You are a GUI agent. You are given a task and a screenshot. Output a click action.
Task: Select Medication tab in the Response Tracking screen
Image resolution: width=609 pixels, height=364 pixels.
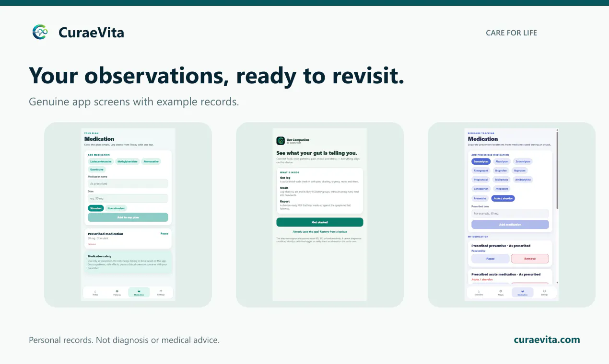(523, 293)
